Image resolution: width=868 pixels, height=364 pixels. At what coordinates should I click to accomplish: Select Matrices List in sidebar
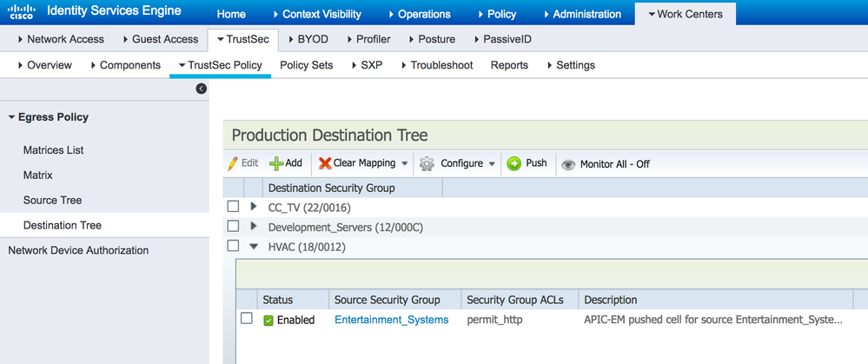point(54,150)
